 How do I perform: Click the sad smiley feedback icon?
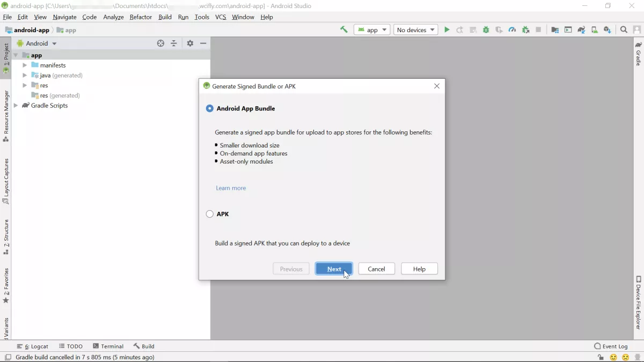click(626, 357)
